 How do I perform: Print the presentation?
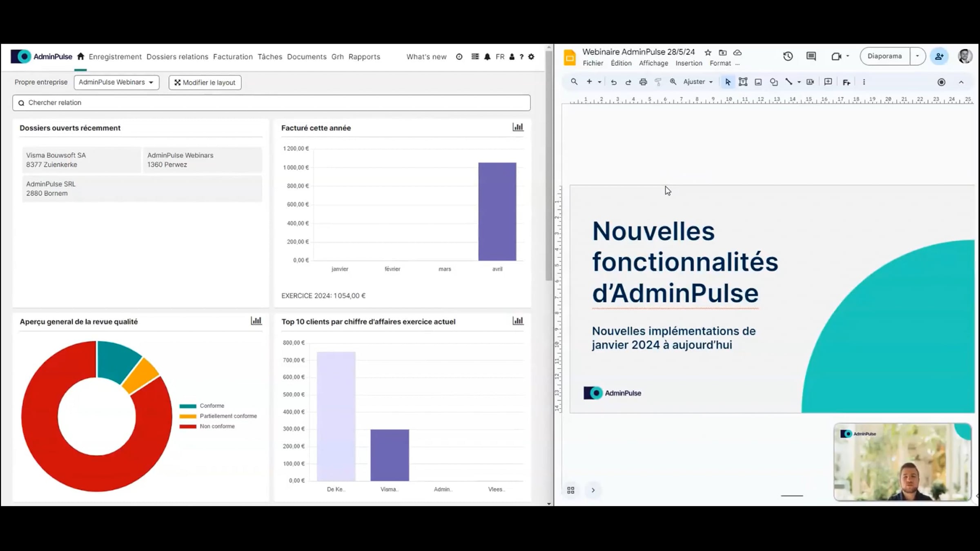pyautogui.click(x=643, y=82)
